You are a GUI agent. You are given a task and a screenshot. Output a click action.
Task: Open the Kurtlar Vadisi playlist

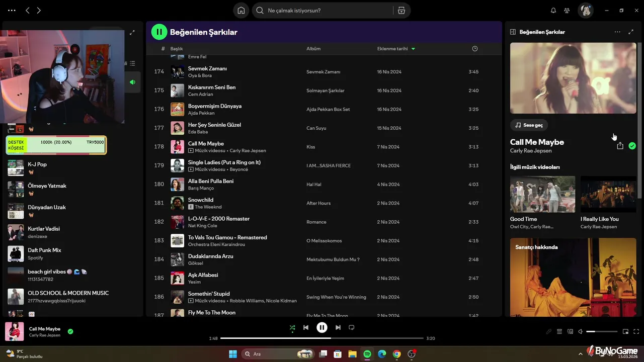(73, 232)
